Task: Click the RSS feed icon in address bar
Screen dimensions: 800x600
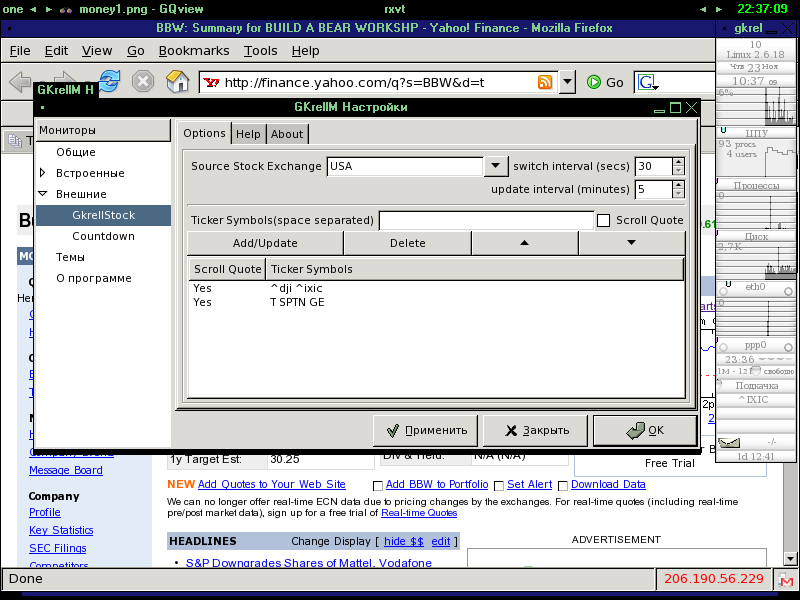Action: pyautogui.click(x=545, y=82)
